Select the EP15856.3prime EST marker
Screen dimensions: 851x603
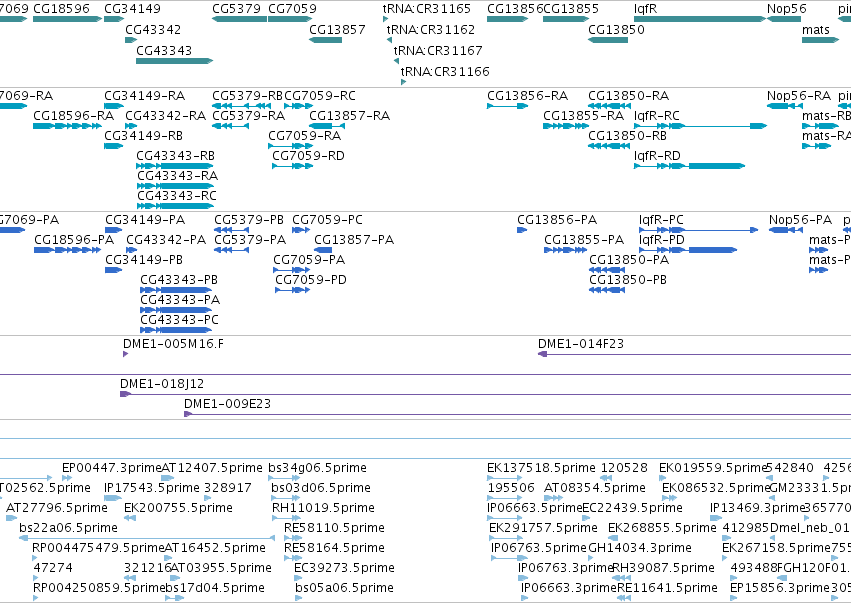[x=733, y=598]
